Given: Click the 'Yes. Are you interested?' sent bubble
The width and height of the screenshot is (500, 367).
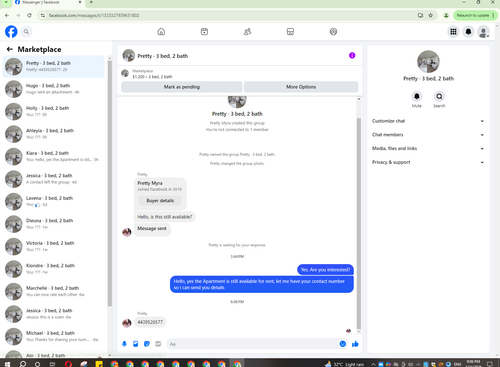Looking at the screenshot, I should [325, 270].
